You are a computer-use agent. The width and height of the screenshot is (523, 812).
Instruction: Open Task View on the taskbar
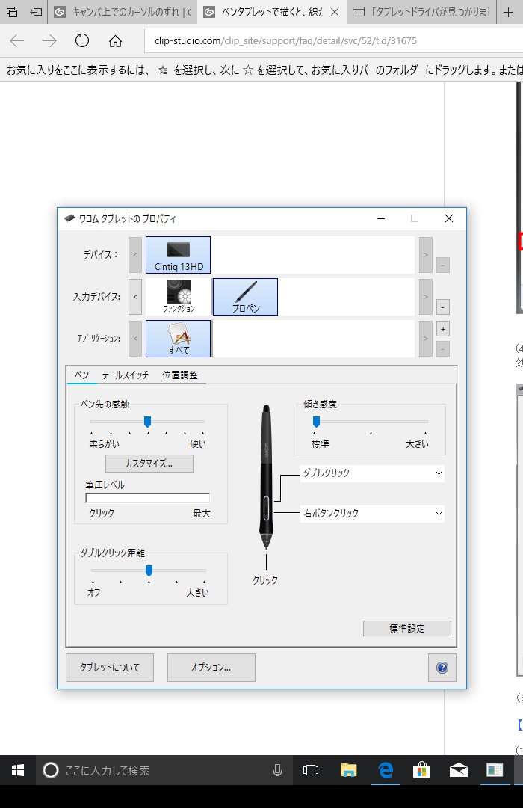point(311,771)
